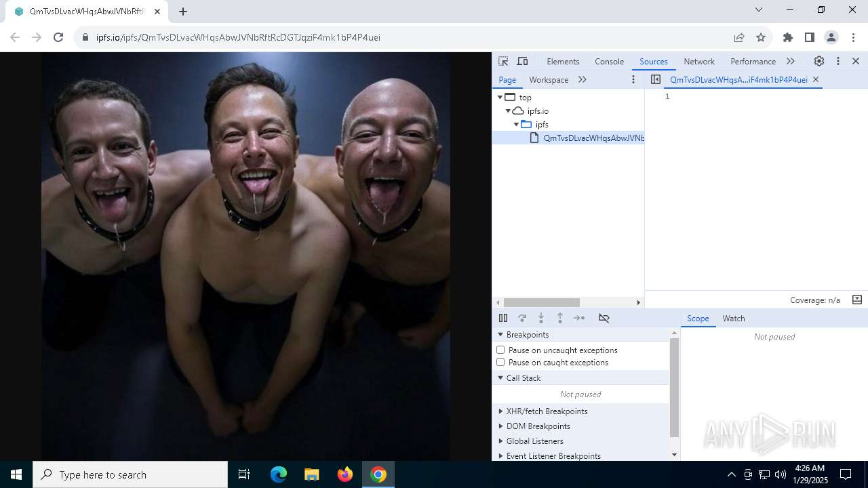868x488 pixels.
Task: Close the open file tab in editor
Action: click(816, 79)
